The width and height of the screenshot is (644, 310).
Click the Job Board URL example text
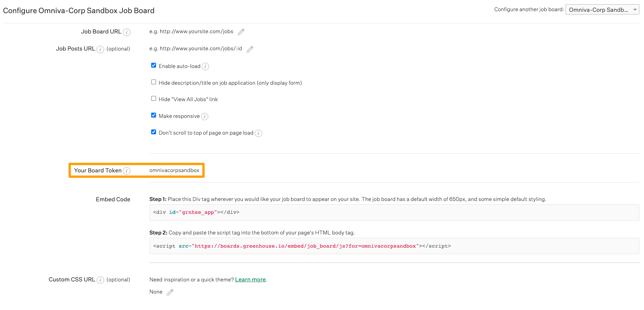tap(191, 32)
